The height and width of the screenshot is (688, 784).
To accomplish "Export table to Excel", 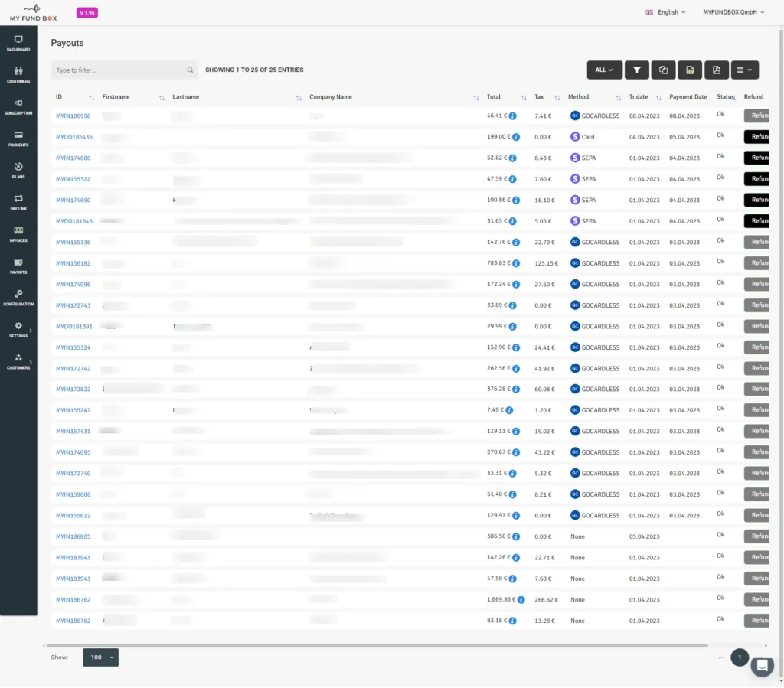I will tap(690, 70).
